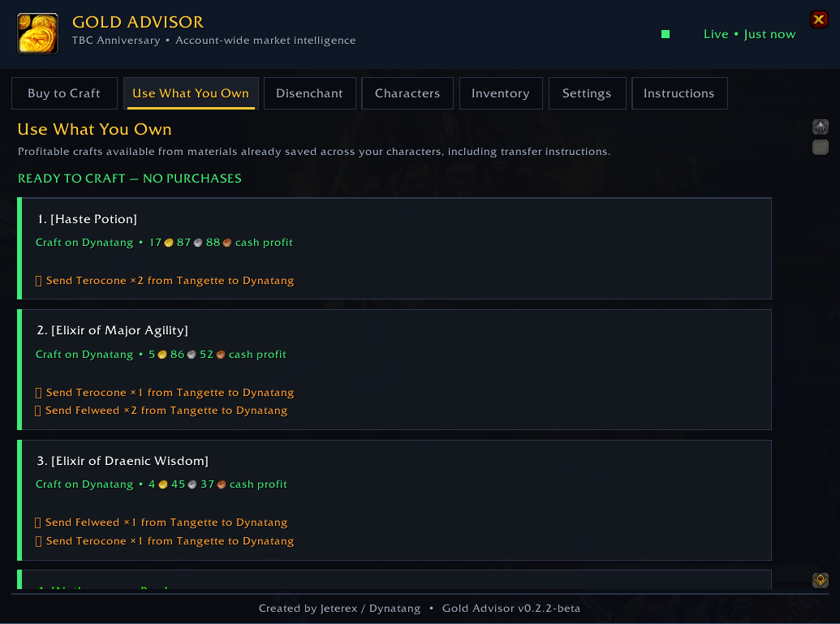Click the [Elixir of Major Agility] recipe title
This screenshot has width=840, height=624.
(x=113, y=330)
